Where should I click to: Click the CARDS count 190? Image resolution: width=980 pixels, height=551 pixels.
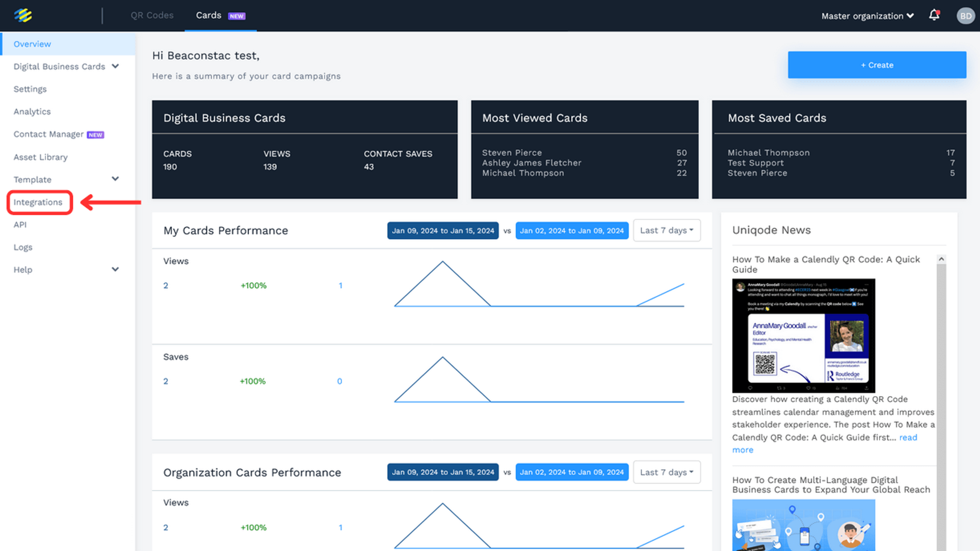(x=170, y=167)
